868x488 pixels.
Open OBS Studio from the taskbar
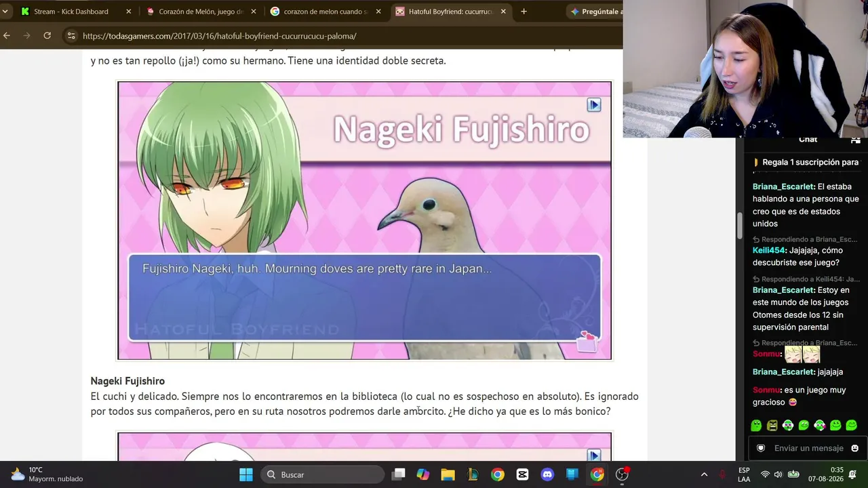[x=622, y=474]
